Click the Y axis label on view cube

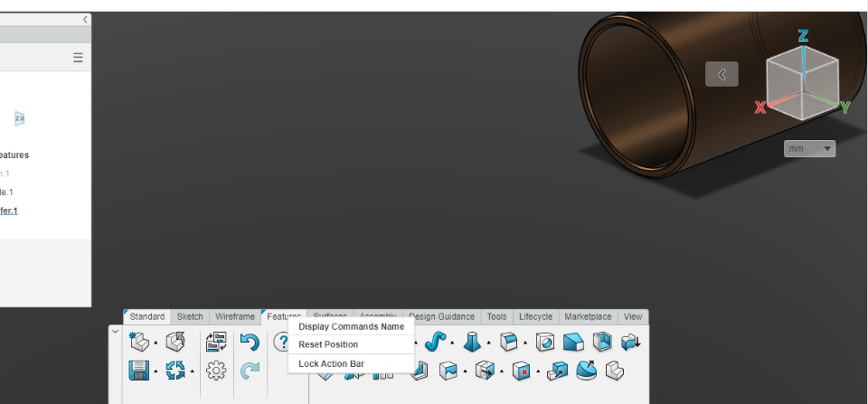[x=844, y=108]
